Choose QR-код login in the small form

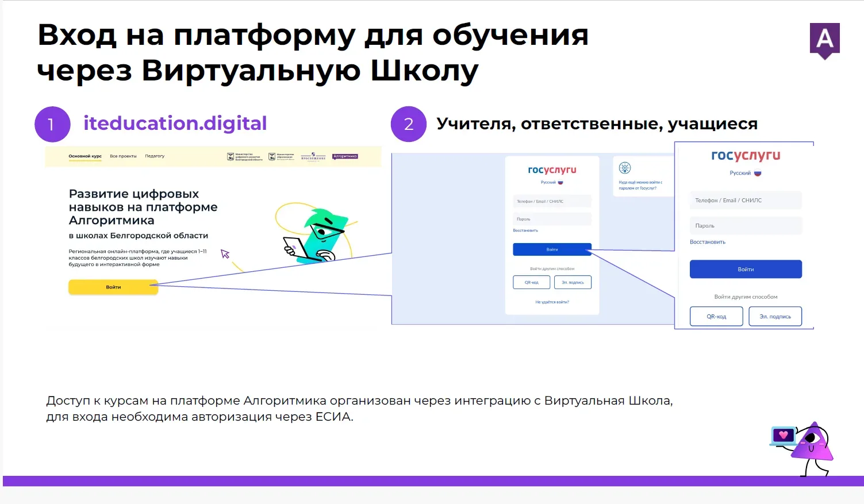(532, 282)
